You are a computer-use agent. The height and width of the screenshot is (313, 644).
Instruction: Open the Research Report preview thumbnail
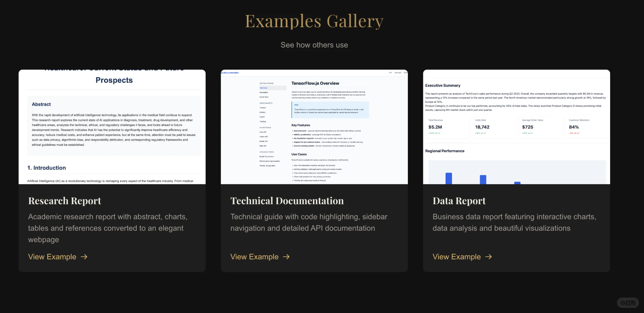(112, 127)
